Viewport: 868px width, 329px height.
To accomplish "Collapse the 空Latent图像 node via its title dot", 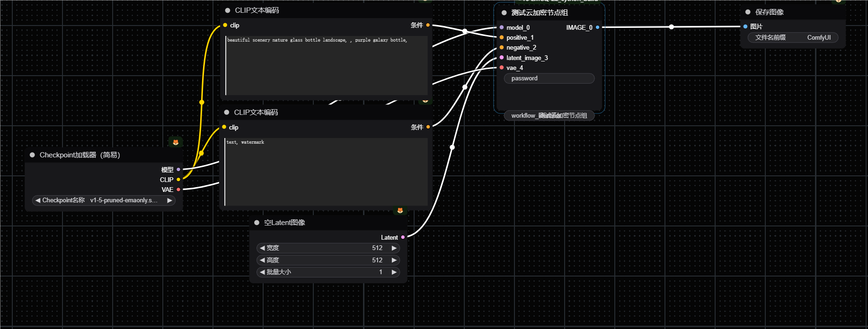I will click(257, 223).
